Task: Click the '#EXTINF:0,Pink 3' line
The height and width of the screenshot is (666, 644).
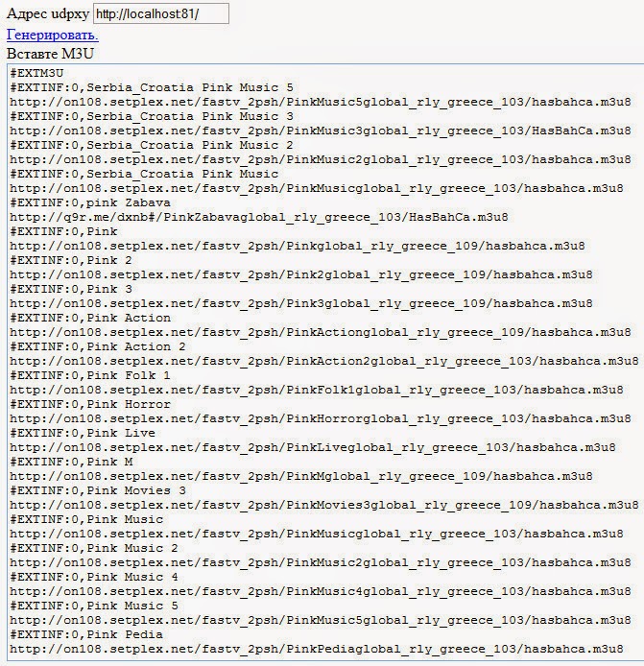Action: 71,289
